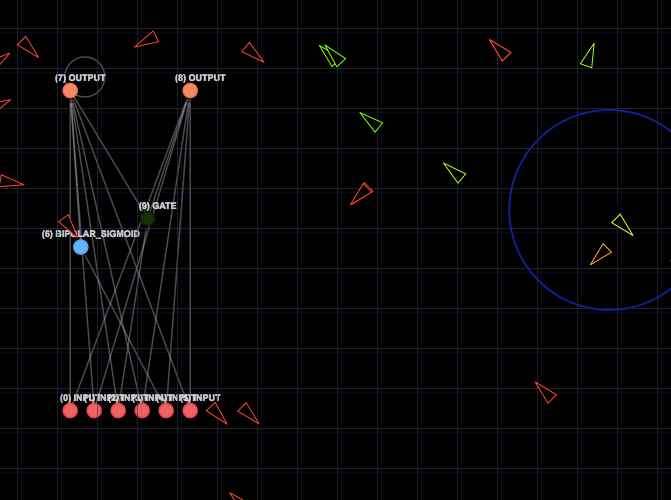Click the (0) INPUT red node

70,411
